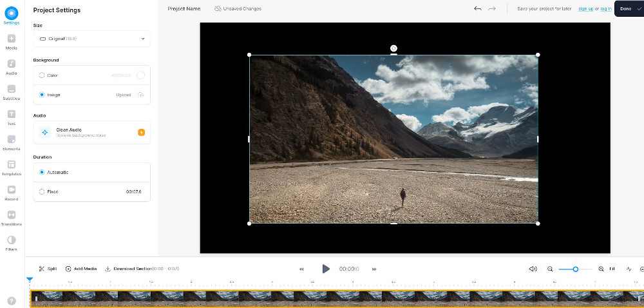Select the Color background radio button
The height and width of the screenshot is (308, 644).
click(x=43, y=75)
